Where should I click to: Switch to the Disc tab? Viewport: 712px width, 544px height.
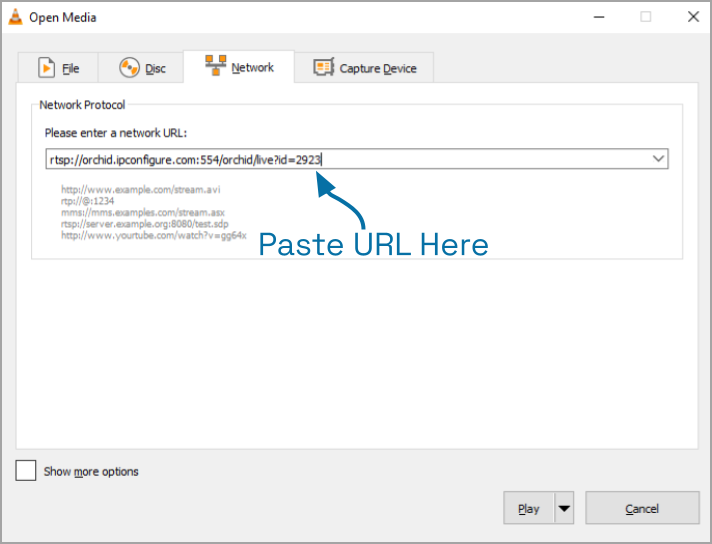(x=141, y=68)
